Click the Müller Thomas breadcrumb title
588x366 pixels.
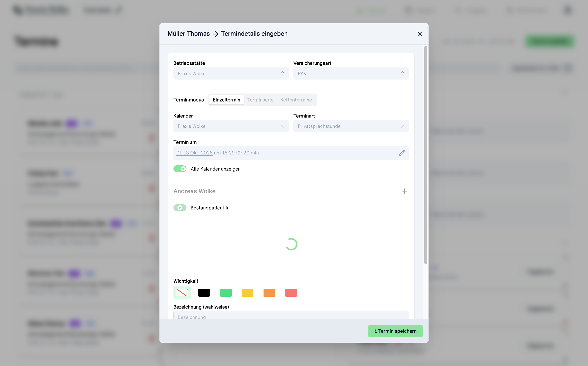(x=189, y=34)
